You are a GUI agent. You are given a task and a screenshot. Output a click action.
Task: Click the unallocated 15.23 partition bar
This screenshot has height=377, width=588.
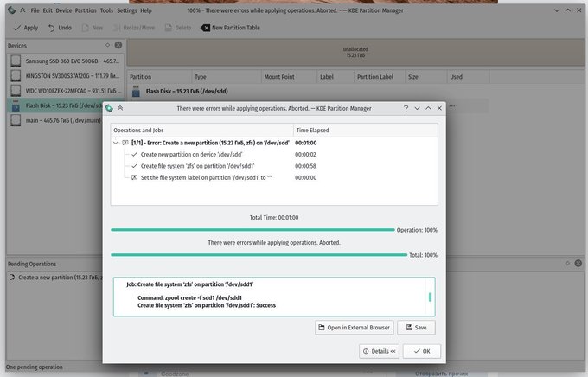355,53
